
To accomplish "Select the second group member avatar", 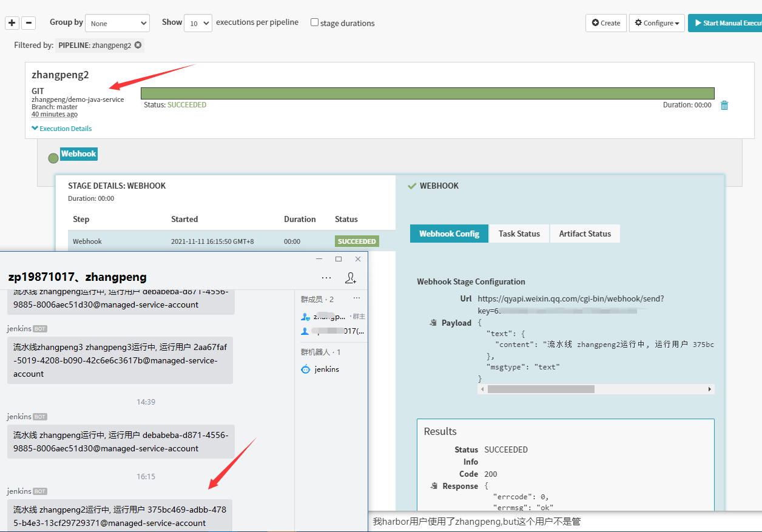I will (x=305, y=331).
